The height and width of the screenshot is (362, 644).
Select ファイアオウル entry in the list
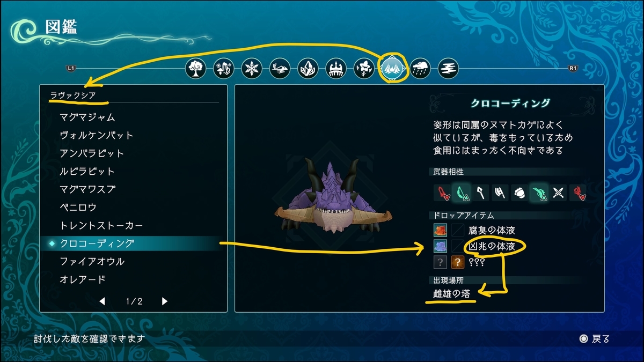tap(131, 262)
